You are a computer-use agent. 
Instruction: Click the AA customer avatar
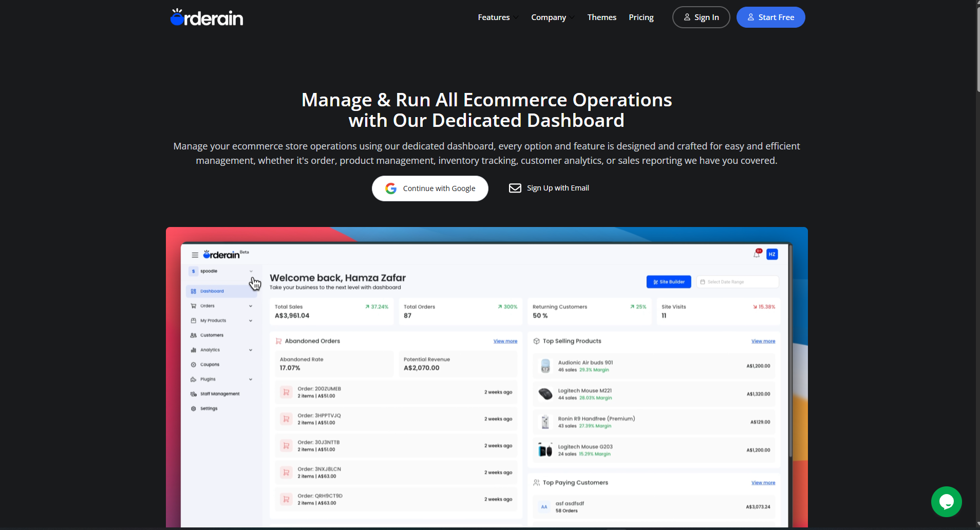544,507
